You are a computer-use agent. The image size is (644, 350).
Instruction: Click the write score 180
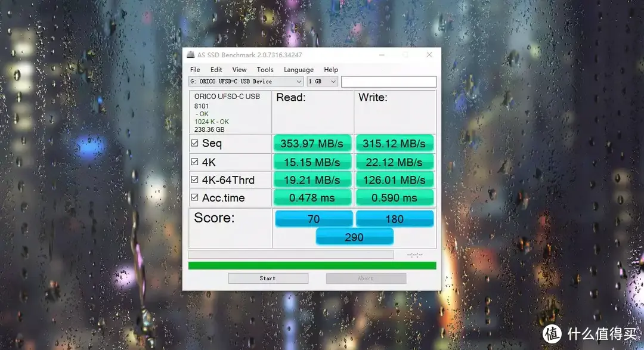pos(395,219)
